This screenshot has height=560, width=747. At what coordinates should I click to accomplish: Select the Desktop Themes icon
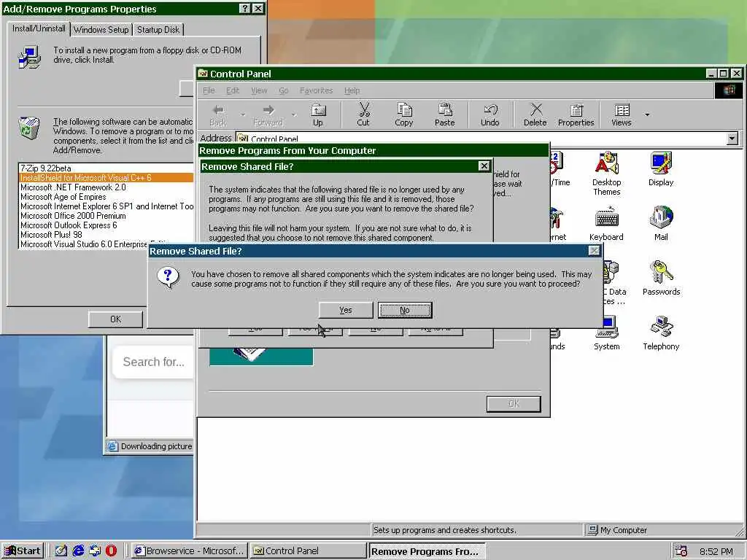(x=606, y=174)
